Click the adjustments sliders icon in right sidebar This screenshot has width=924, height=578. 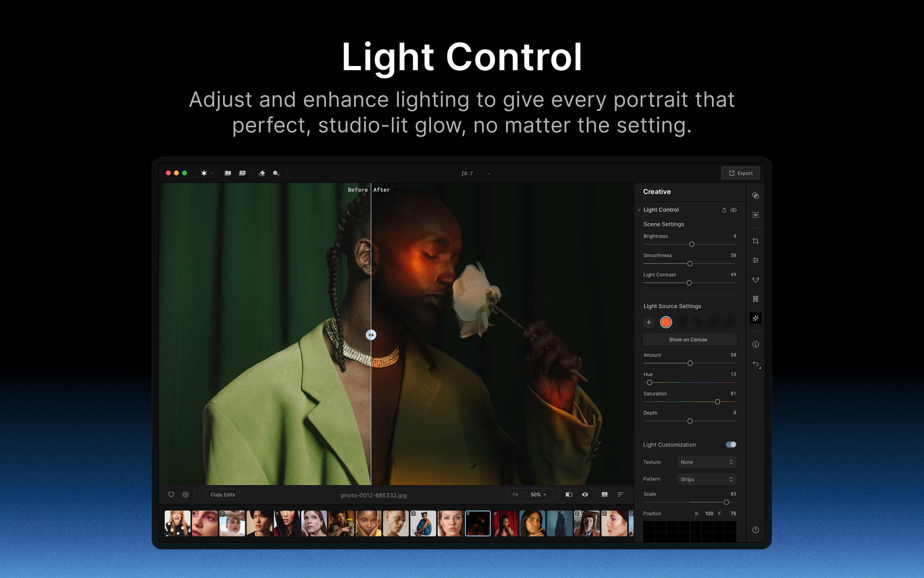756,260
